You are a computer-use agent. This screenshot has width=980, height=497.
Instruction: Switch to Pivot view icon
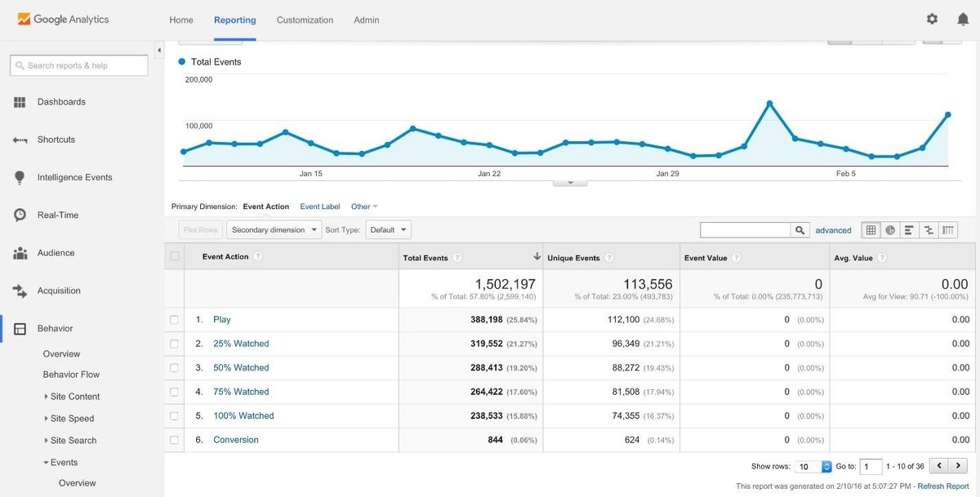[947, 230]
